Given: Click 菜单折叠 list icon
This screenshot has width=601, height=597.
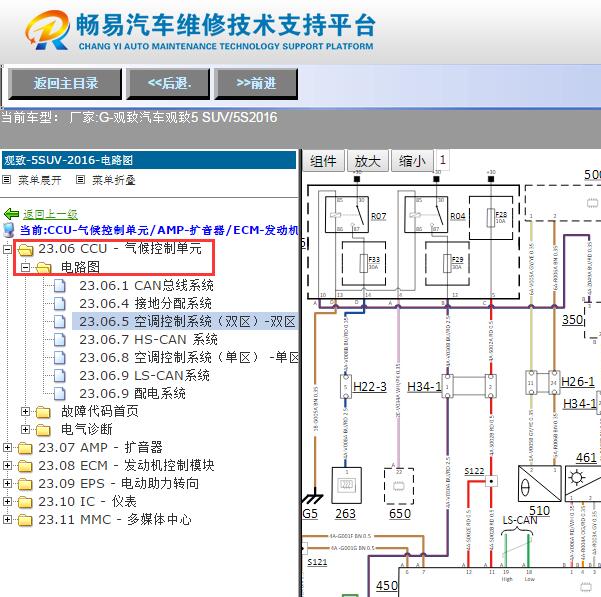Looking at the screenshot, I should pyautogui.click(x=80, y=179).
